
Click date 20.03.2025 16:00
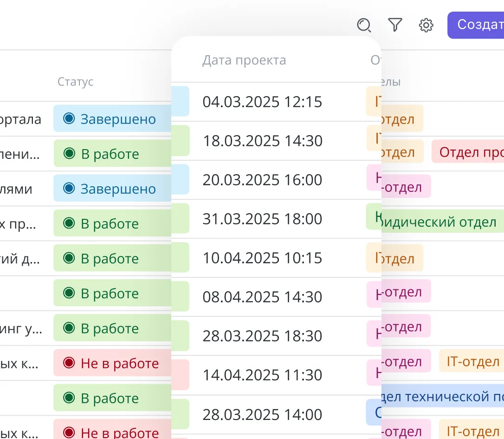[262, 180]
